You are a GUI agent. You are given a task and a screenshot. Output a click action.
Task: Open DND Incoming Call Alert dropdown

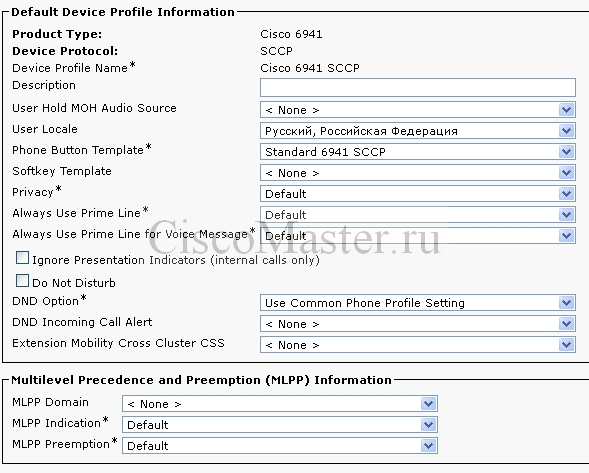coord(418,324)
